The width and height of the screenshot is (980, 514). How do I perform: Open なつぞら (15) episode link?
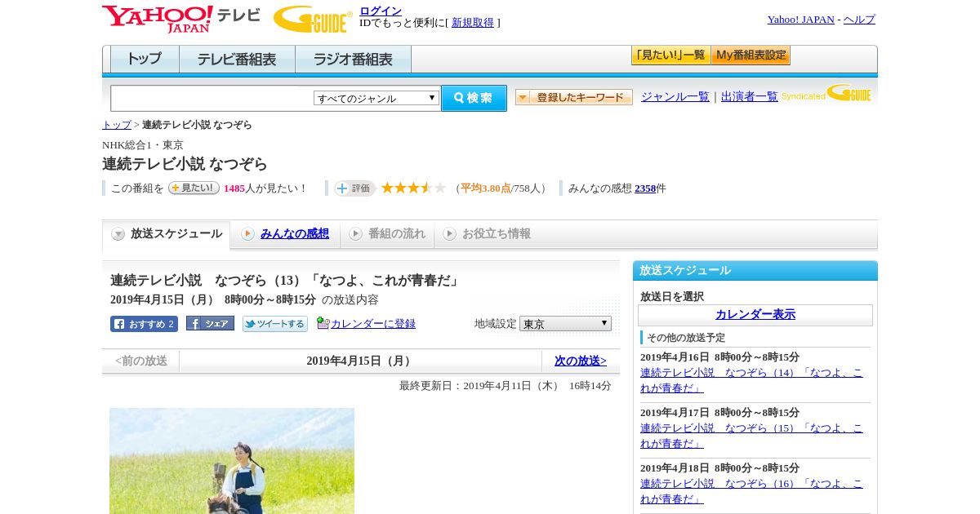[x=751, y=436]
